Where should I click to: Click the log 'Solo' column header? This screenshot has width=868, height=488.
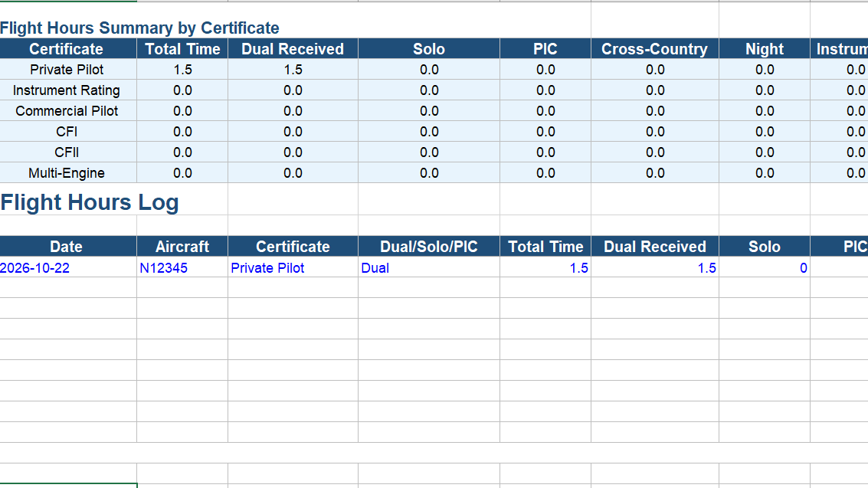click(765, 246)
